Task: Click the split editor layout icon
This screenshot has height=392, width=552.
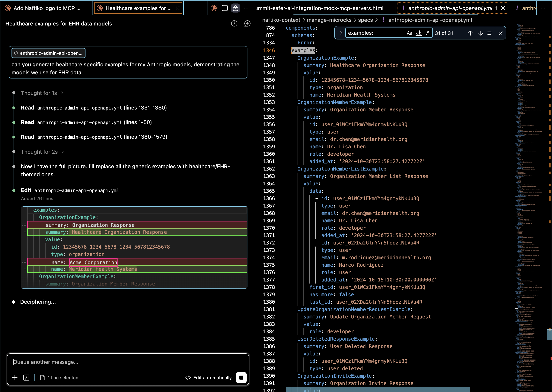Action: 225,8
